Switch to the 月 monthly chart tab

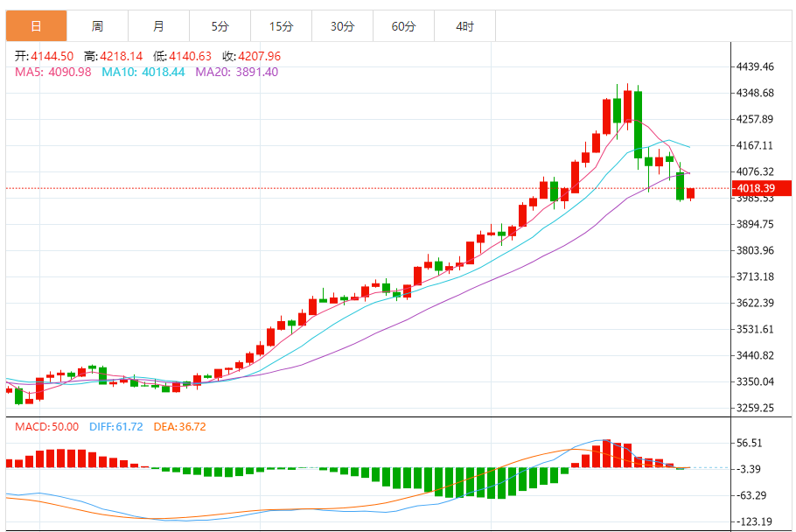(x=159, y=26)
